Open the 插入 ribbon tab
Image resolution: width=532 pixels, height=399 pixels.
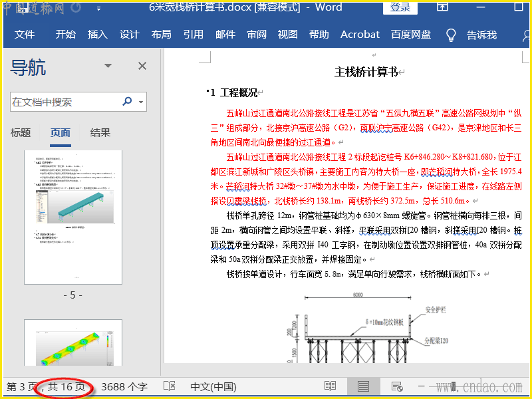point(97,35)
